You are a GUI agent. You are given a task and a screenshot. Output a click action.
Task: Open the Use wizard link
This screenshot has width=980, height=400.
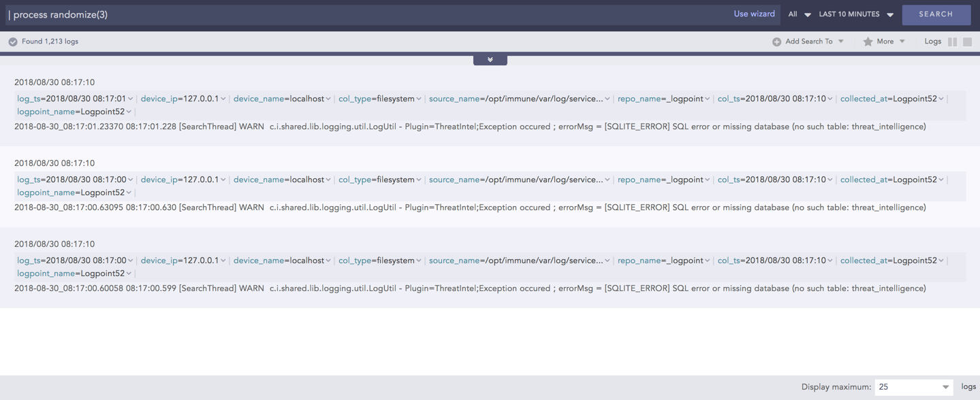tap(754, 14)
